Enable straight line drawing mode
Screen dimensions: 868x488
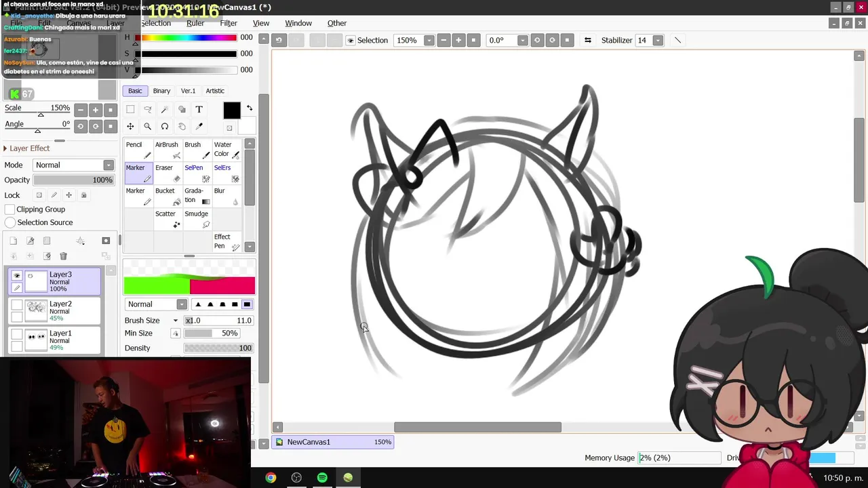(677, 40)
